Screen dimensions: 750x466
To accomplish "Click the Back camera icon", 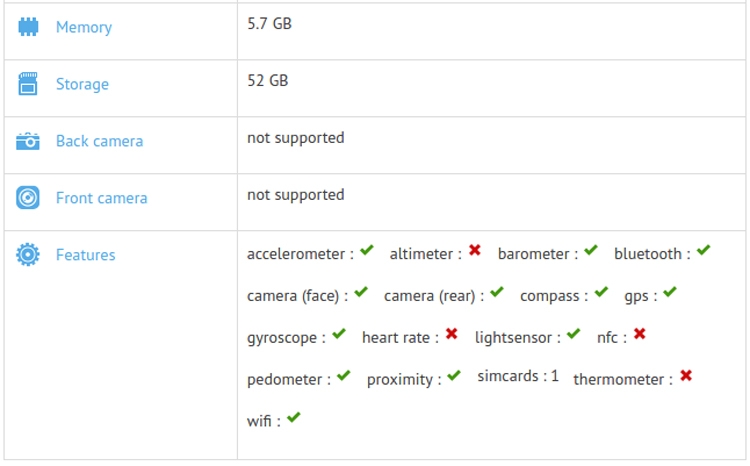I will 28,141.
